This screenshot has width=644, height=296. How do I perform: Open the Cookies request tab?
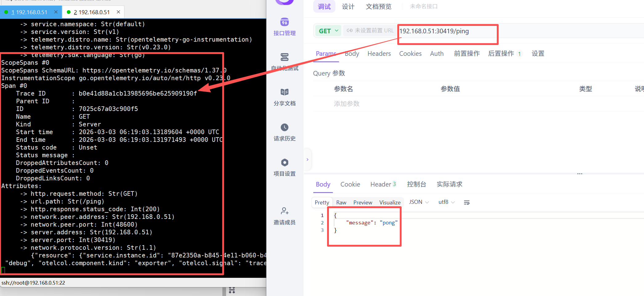410,54
